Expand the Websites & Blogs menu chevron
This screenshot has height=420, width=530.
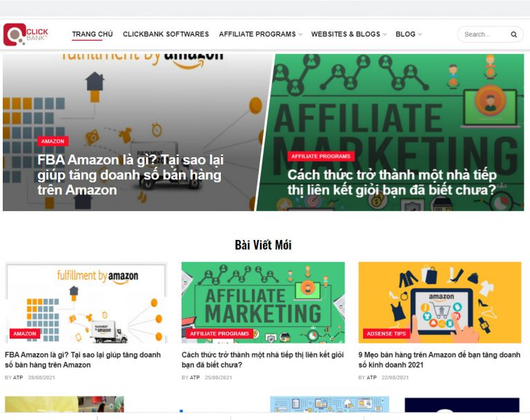(x=384, y=34)
